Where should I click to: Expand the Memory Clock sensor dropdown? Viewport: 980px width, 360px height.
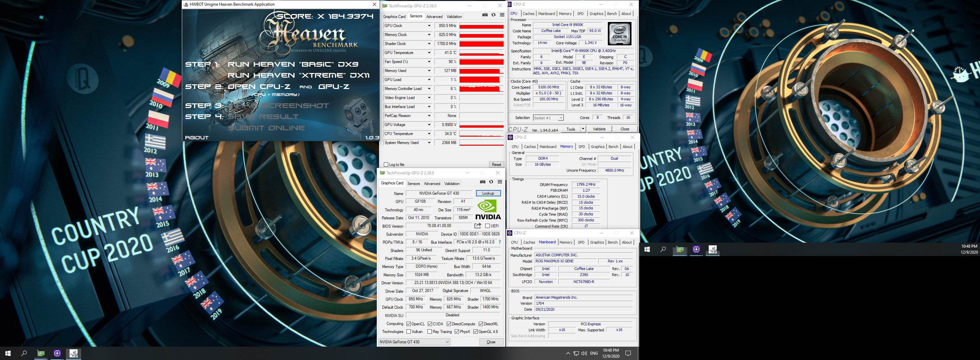429,35
